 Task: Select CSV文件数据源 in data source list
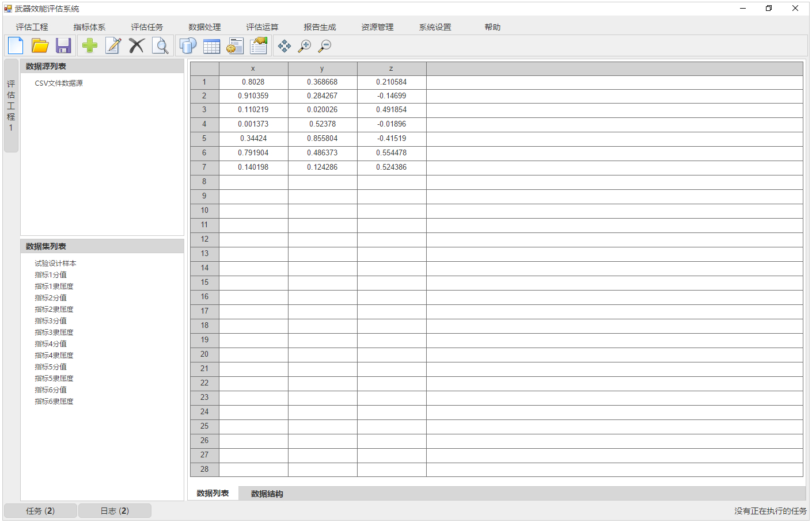59,83
